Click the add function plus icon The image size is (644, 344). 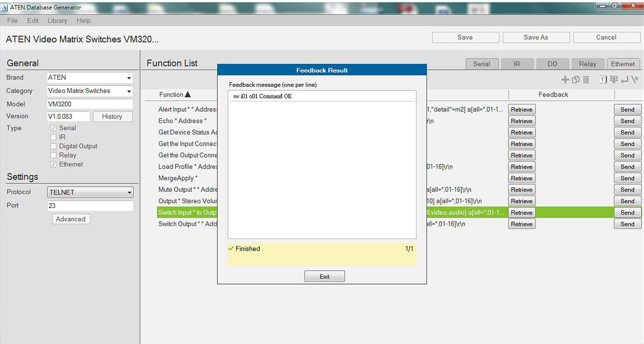[565, 80]
